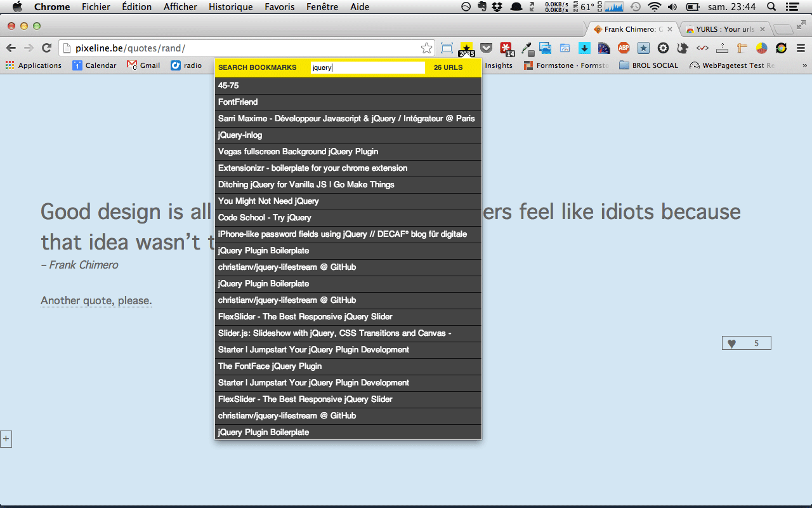Open the gear settings extension
This screenshot has width=812, height=508.
point(662,48)
